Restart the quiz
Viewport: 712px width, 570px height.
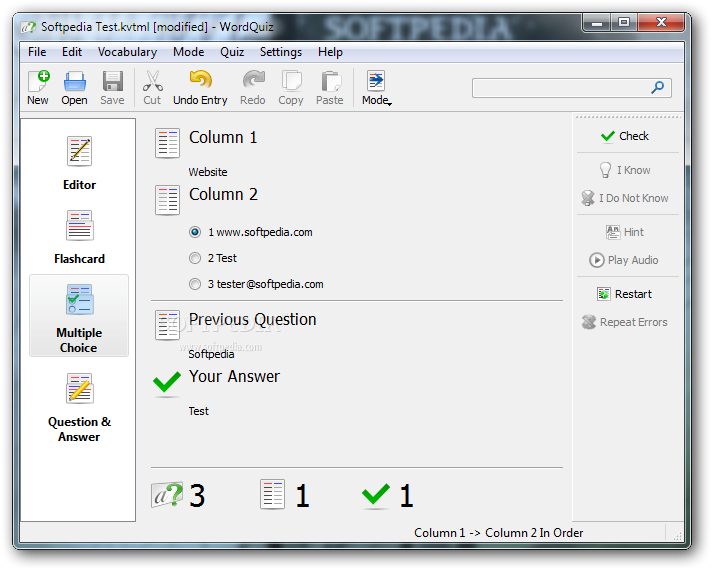[x=624, y=294]
